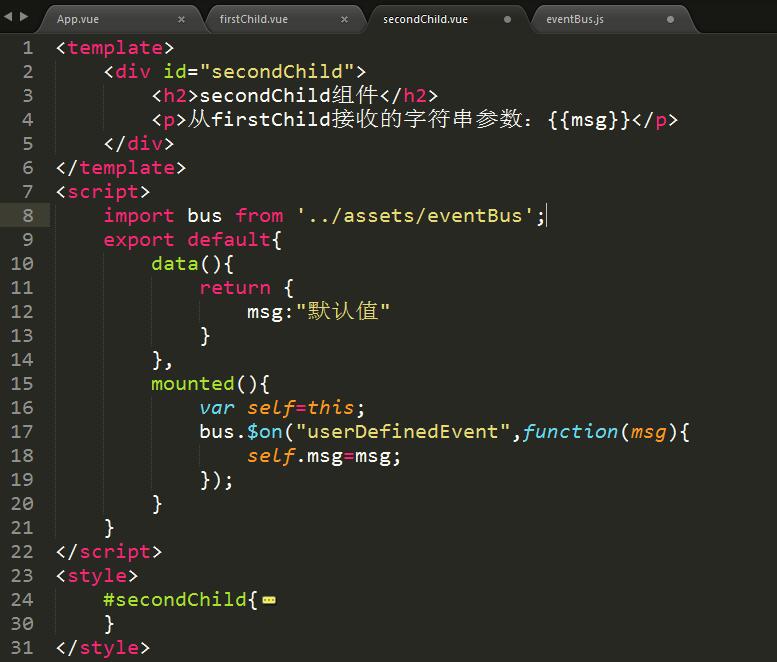
Task: Click line number 17 in gutter
Action: [x=22, y=432]
